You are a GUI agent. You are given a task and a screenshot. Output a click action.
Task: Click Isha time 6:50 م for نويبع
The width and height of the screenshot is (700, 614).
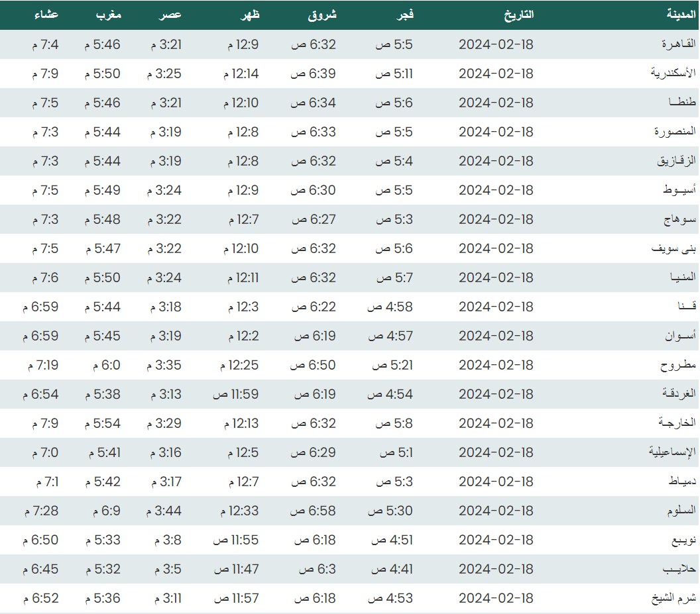pos(40,540)
